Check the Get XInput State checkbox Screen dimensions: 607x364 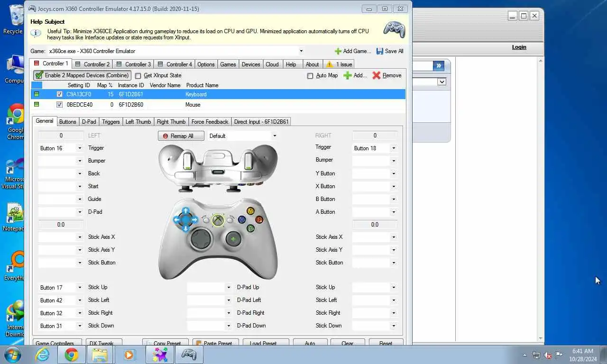pyautogui.click(x=138, y=76)
